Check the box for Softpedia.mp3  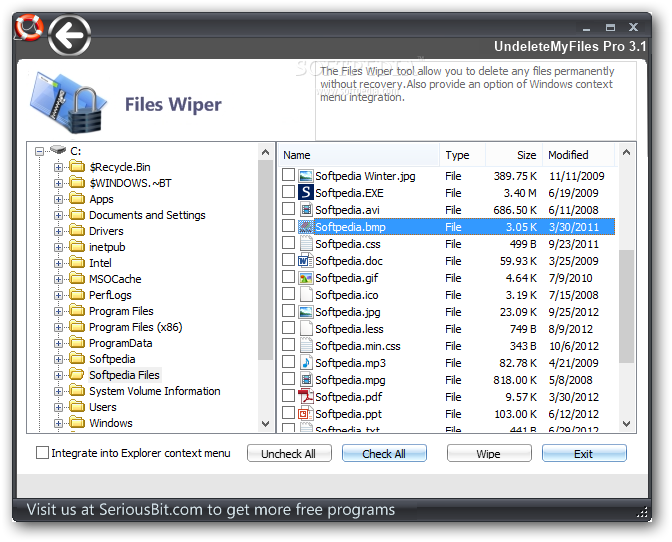288,362
